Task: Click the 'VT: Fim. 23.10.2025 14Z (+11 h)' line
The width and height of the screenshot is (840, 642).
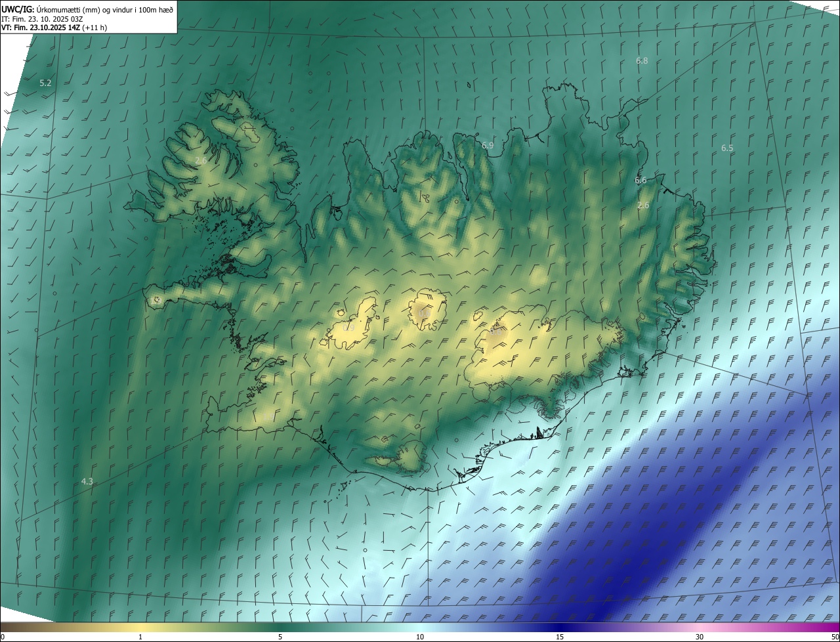Action: pyautogui.click(x=53, y=28)
